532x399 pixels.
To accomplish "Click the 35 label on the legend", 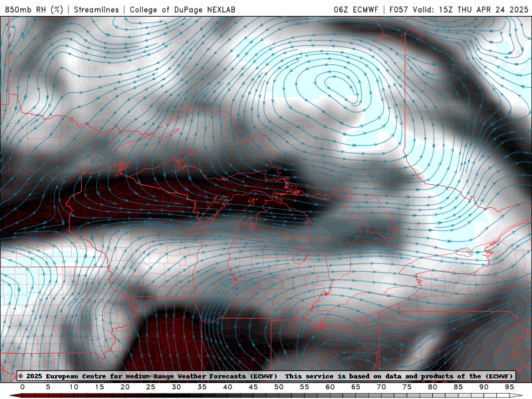I will point(202,387).
